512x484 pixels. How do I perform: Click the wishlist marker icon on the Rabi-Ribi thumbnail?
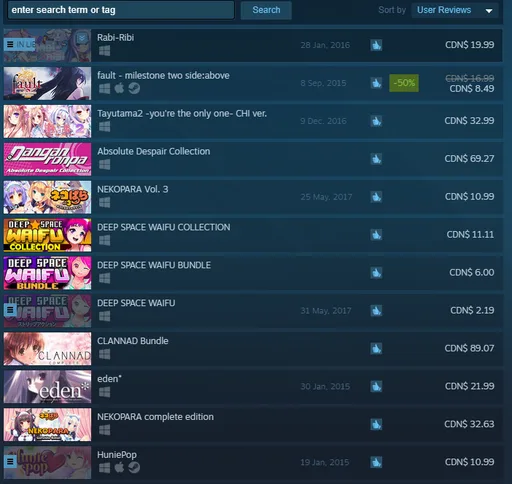(82, 38)
